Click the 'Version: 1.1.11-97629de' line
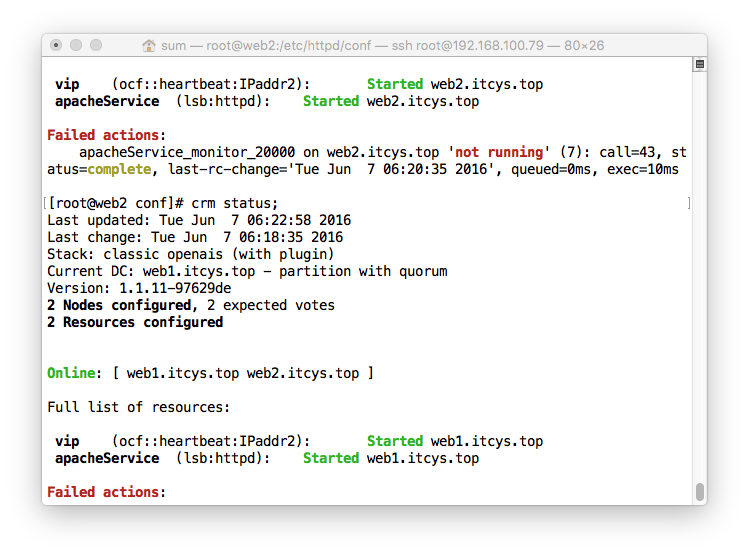Viewport: 749px width, 555px height. click(139, 288)
